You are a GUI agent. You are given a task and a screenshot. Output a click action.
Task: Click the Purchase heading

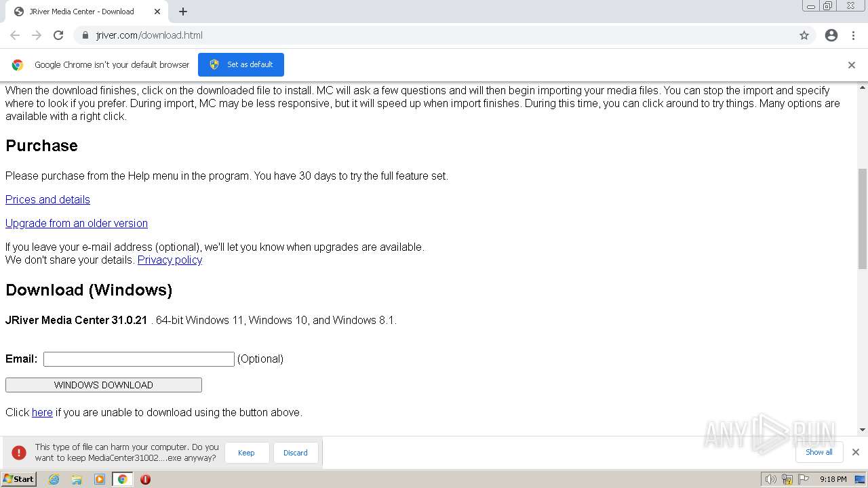click(x=41, y=146)
